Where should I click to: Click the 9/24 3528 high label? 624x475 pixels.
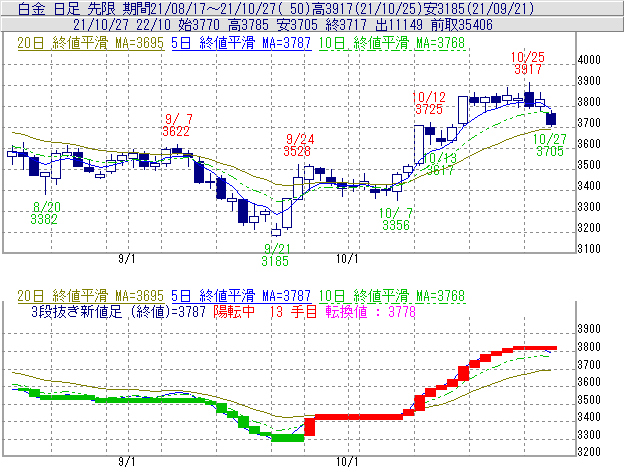coord(300,145)
